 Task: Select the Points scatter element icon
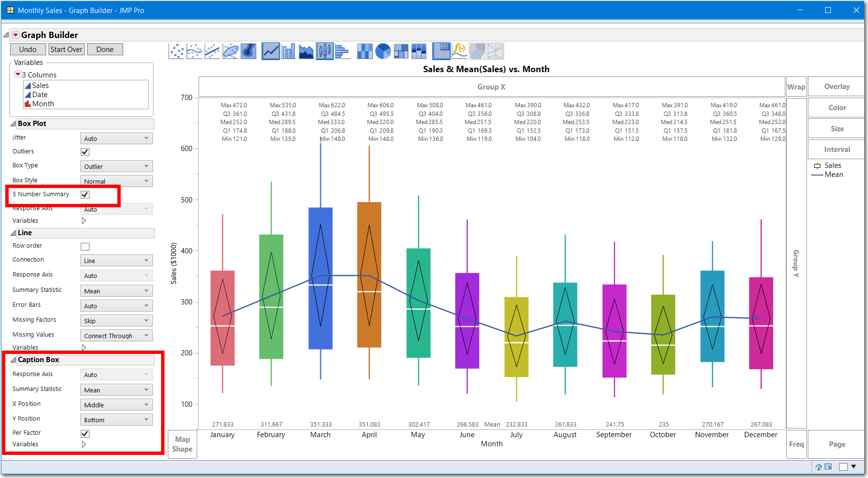pyautogui.click(x=176, y=51)
